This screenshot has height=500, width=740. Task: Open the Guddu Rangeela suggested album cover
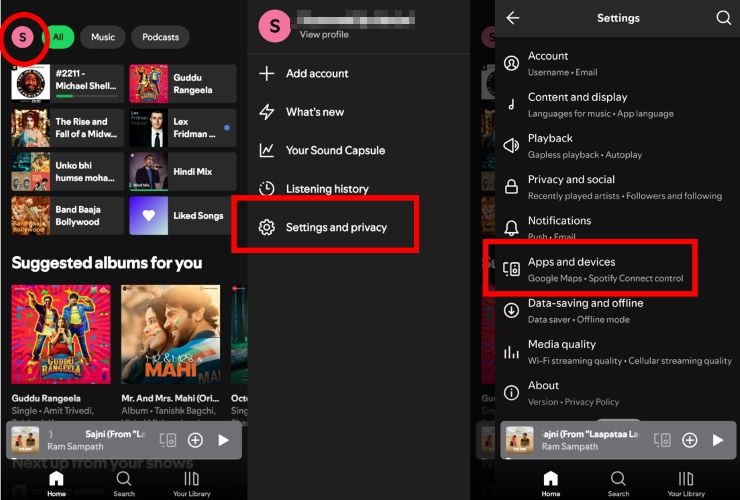click(61, 334)
